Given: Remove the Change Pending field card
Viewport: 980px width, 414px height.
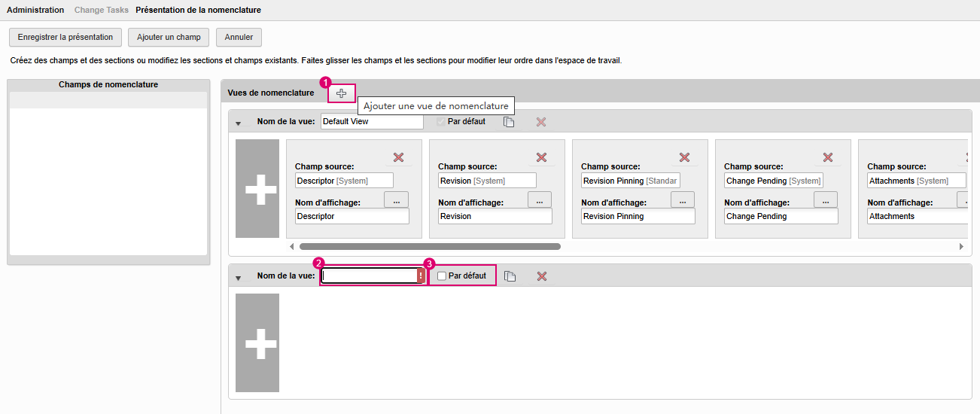Looking at the screenshot, I should pos(827,157).
